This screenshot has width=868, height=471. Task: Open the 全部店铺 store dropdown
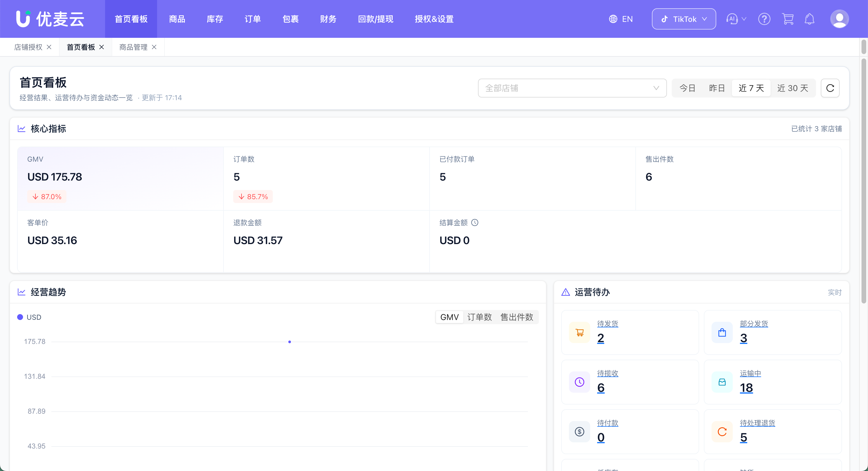tap(572, 88)
